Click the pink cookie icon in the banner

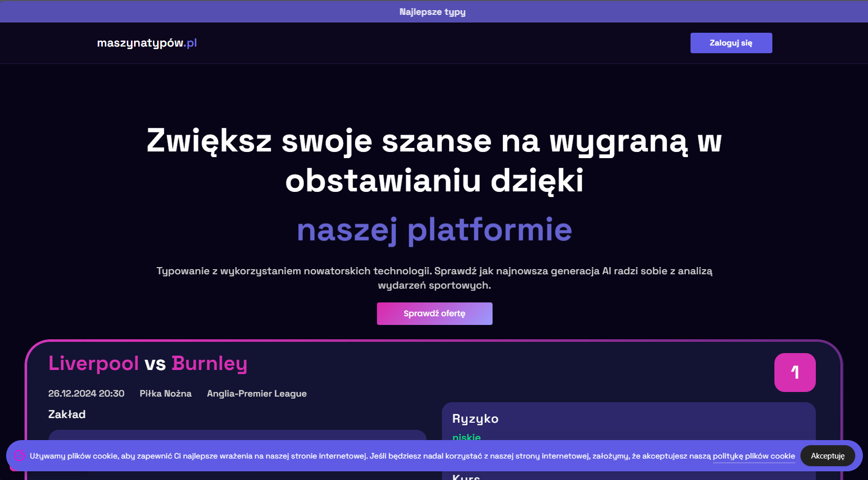click(19, 456)
